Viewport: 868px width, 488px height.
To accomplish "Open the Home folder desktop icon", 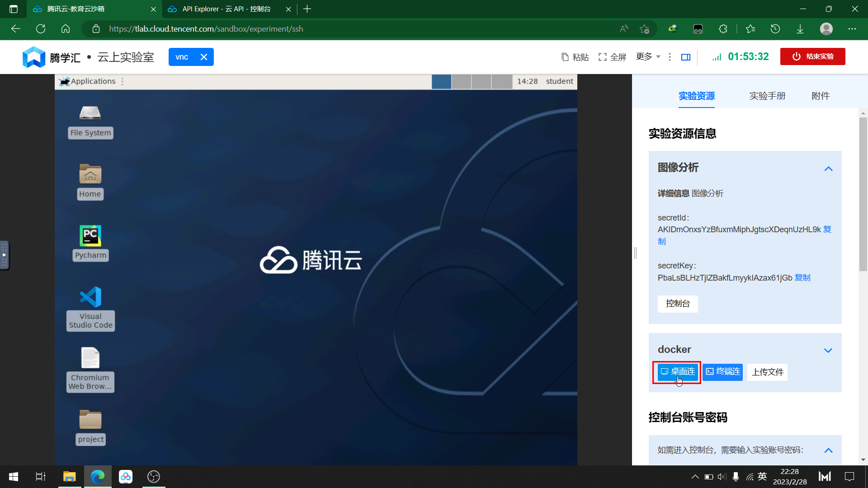I will pos(90,181).
